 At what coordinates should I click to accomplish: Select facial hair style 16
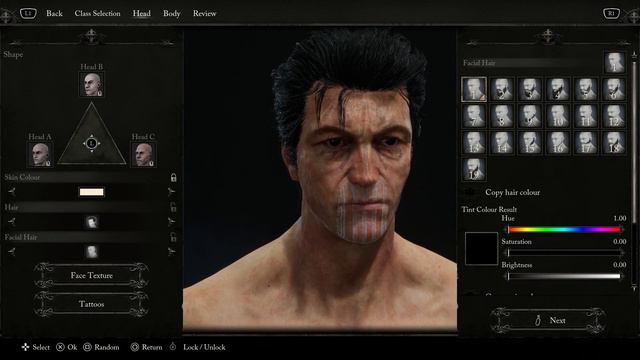click(x=558, y=143)
